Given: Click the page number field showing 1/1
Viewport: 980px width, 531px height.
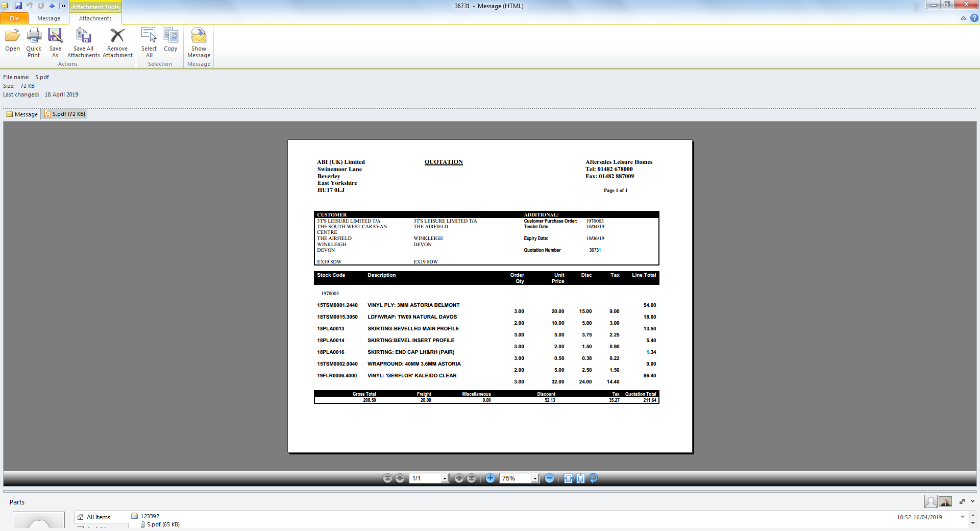Looking at the screenshot, I should tap(425, 478).
